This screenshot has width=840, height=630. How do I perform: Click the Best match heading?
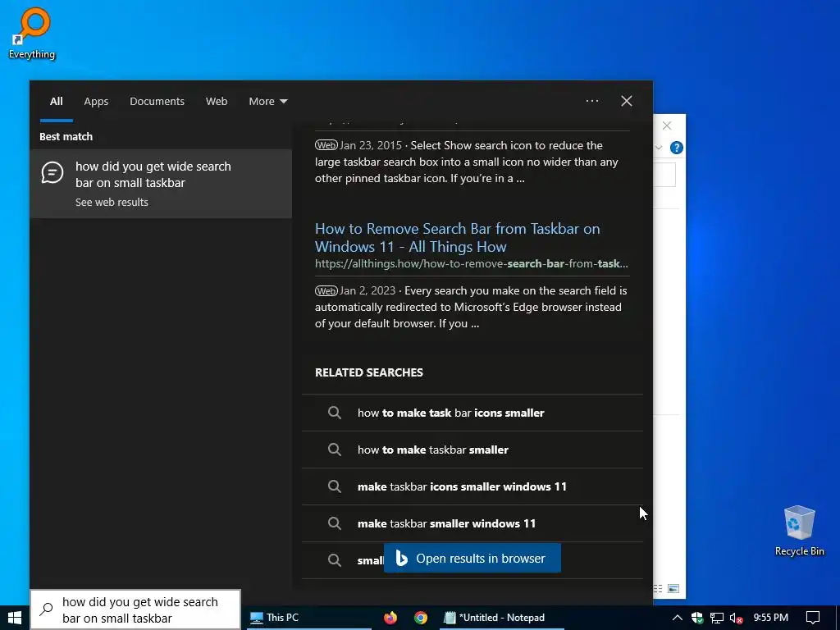point(66,137)
